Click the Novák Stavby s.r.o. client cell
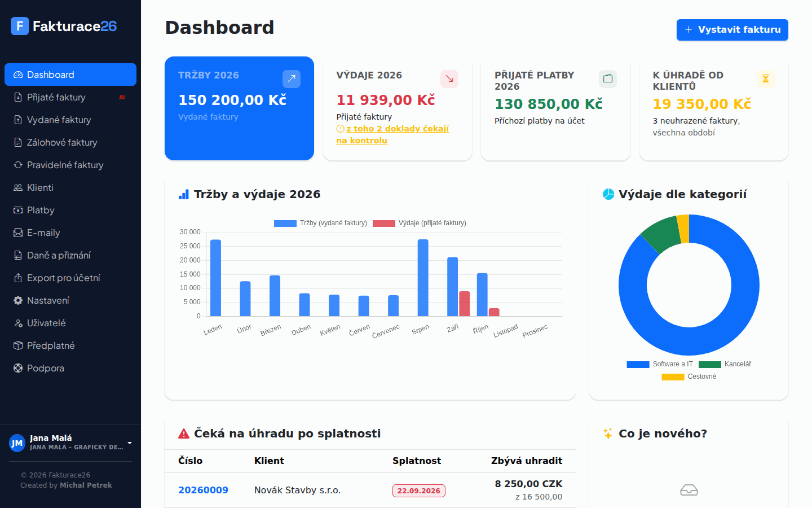Viewport: 812px width, 508px height. 297,490
